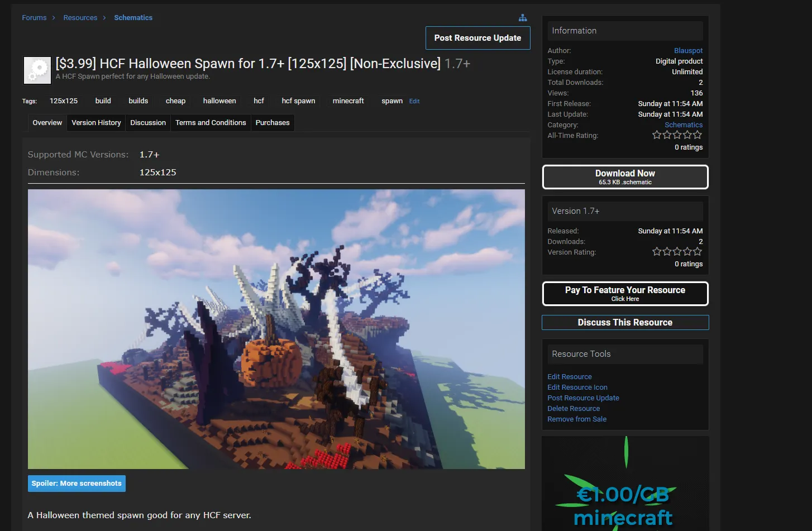
Task: Click the tagline 'A HCF Spawn perfect...'
Action: [x=133, y=76]
